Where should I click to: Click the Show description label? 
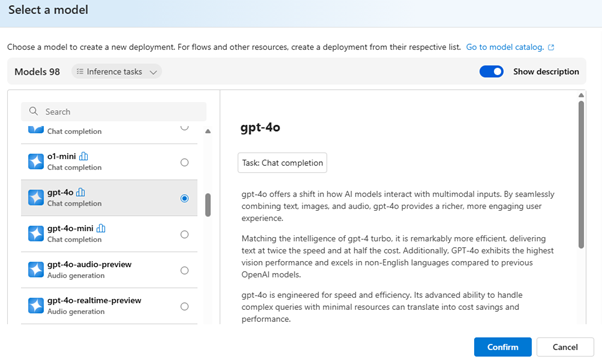[x=546, y=72]
